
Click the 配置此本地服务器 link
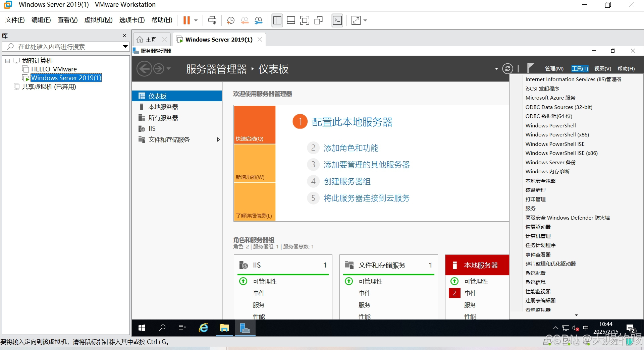352,122
